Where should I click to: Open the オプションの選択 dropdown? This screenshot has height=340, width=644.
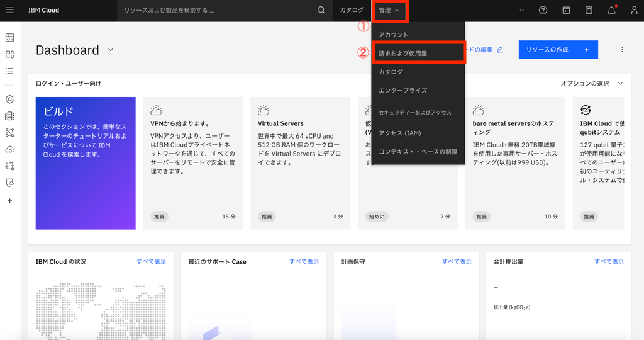tap(592, 84)
